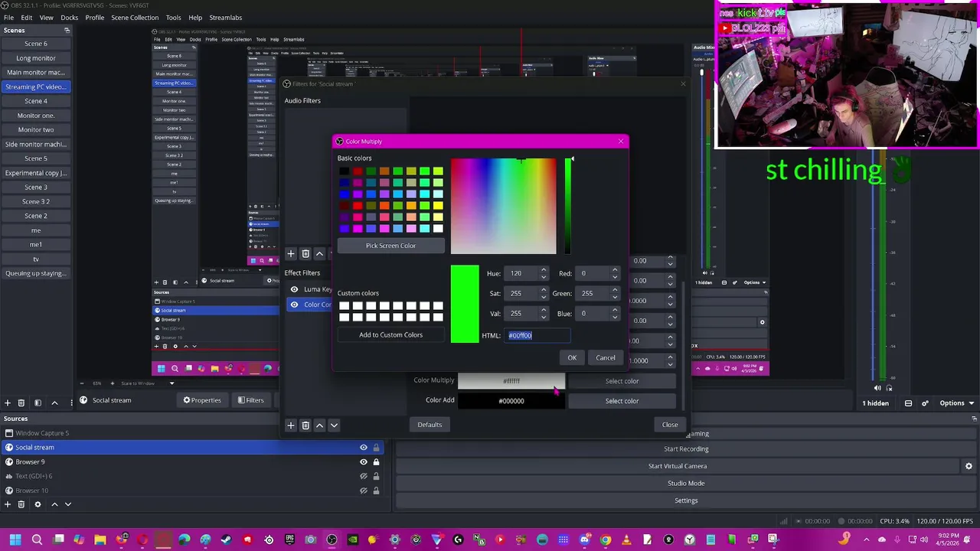Add a new source with plus icon

coord(8,504)
